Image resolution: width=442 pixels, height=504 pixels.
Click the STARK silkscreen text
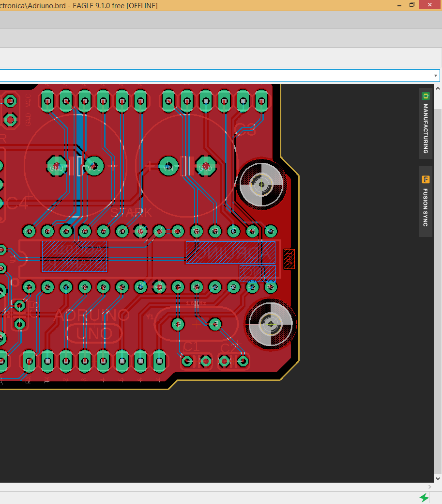(x=131, y=213)
